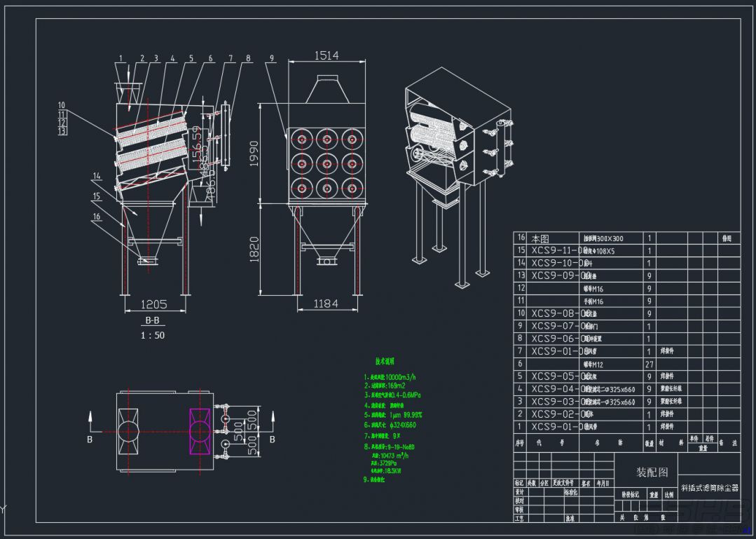Screen dimensions: 756x539
Task: Click the 比例 title block label
Action: click(669, 494)
